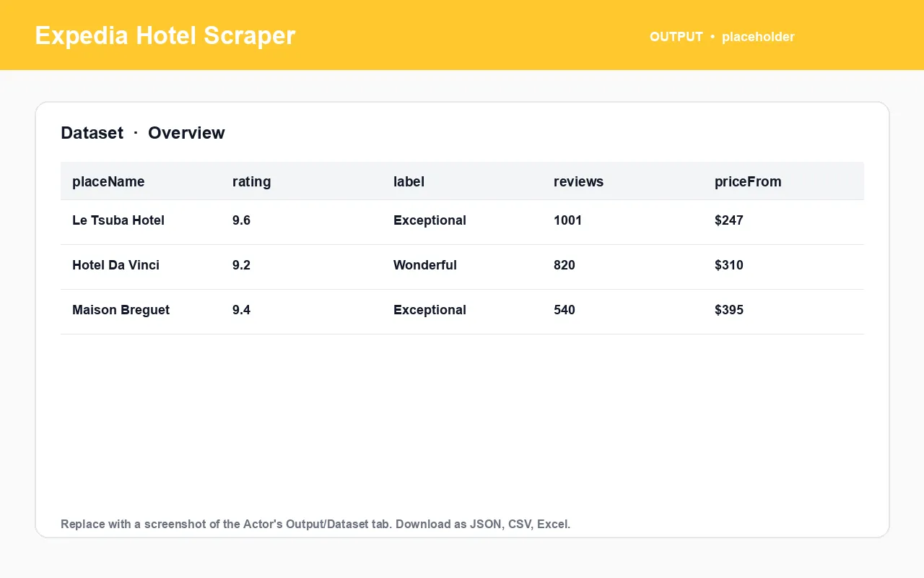The height and width of the screenshot is (578, 924).
Task: Click the Le Tsuba Hotel cell
Action: pos(118,220)
